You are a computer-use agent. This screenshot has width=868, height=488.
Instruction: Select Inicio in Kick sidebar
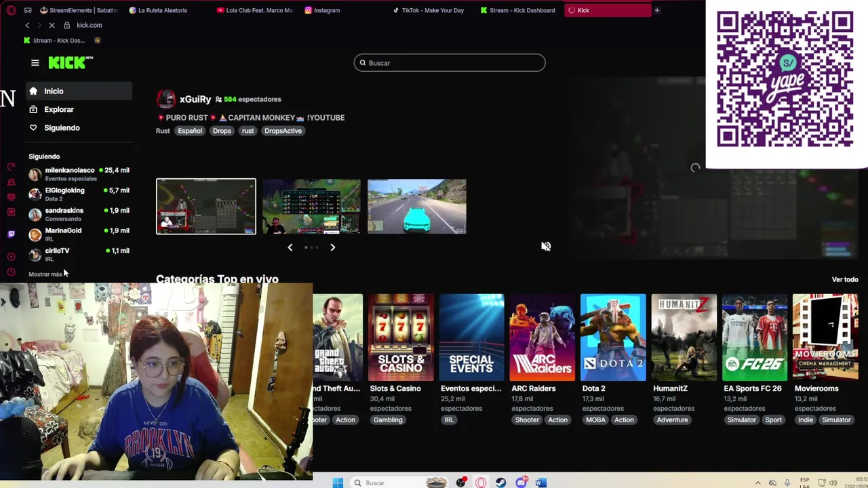pos(79,91)
